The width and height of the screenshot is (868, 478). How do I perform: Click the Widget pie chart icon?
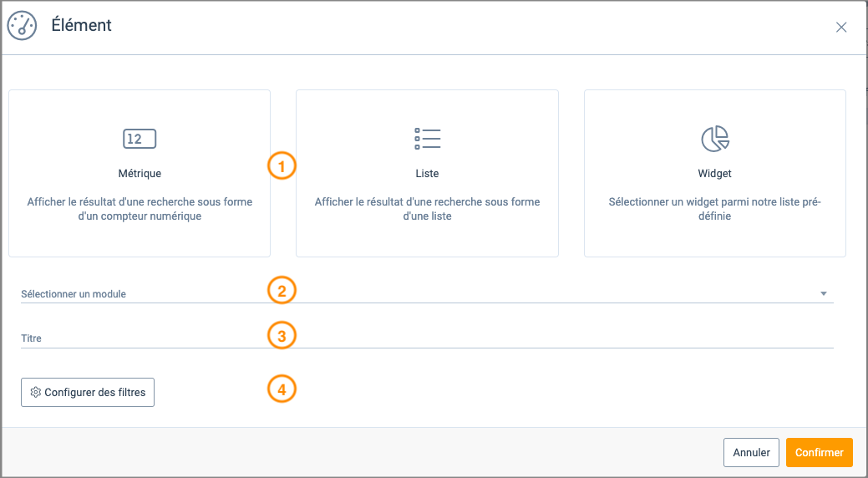(714, 139)
